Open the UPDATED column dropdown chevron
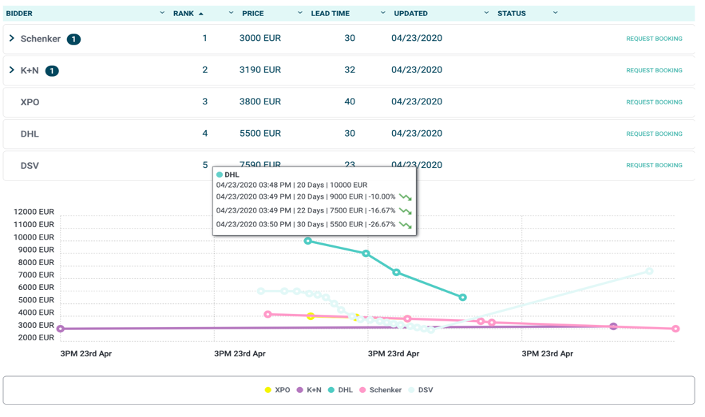705x417 pixels. [486, 13]
